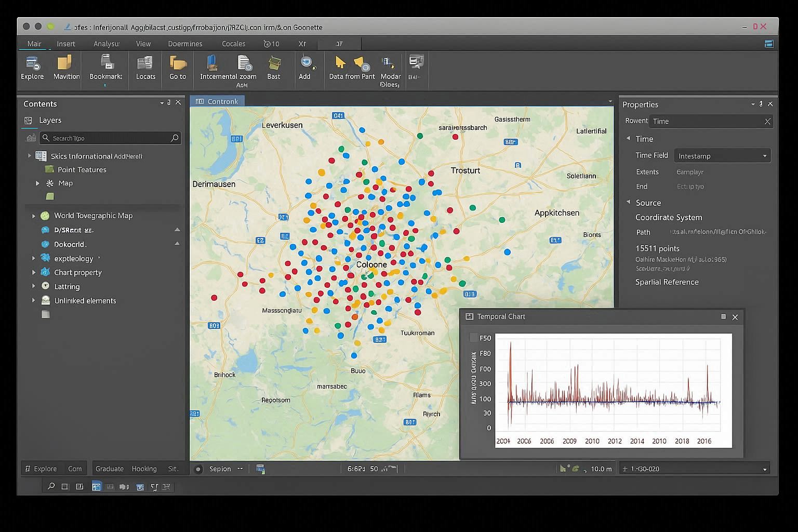Collapse the Time section in Properties
The image size is (798, 532).
click(629, 139)
